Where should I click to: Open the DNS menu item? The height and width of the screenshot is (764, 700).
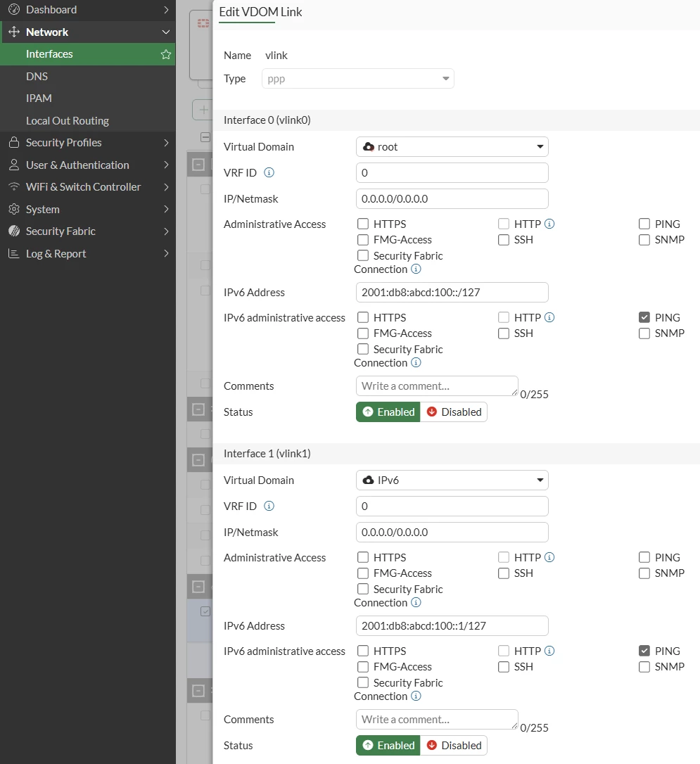pyautogui.click(x=88, y=77)
